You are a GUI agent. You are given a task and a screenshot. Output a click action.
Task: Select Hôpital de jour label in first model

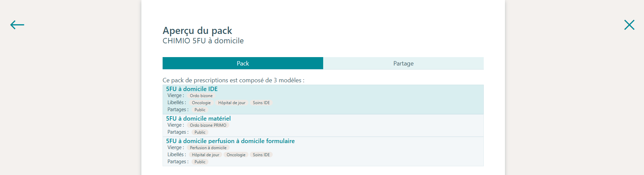click(232, 103)
